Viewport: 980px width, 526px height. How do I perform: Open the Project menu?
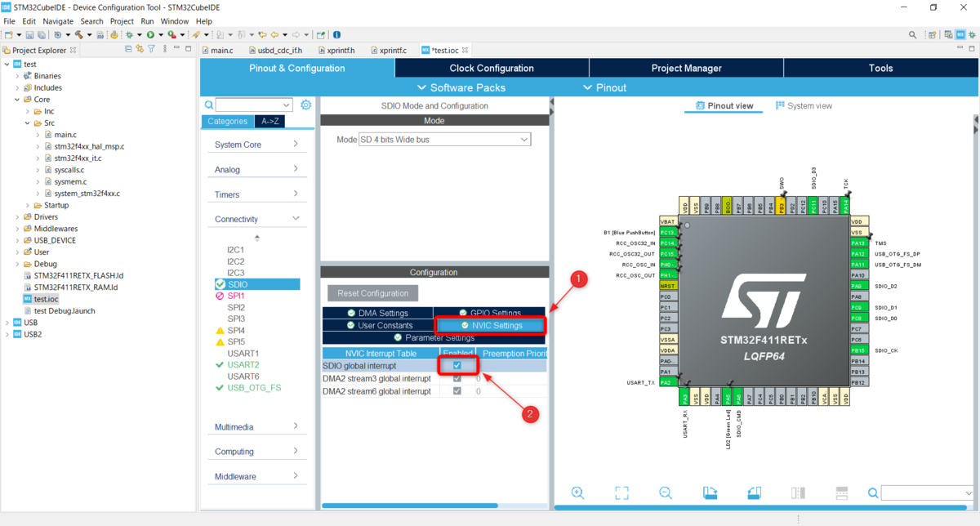(122, 21)
